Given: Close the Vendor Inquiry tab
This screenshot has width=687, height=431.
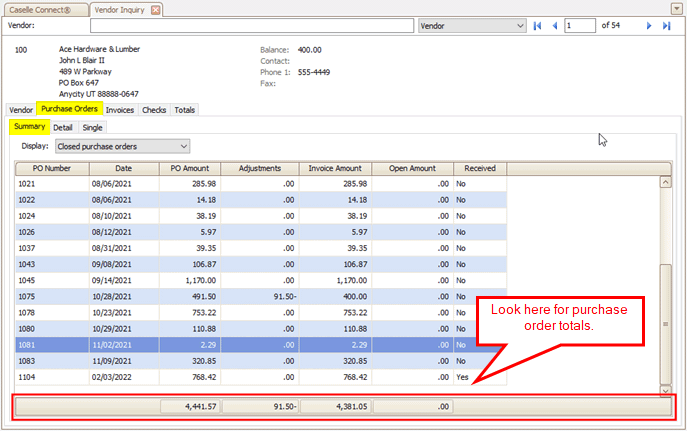Looking at the screenshot, I should pyautogui.click(x=155, y=9).
